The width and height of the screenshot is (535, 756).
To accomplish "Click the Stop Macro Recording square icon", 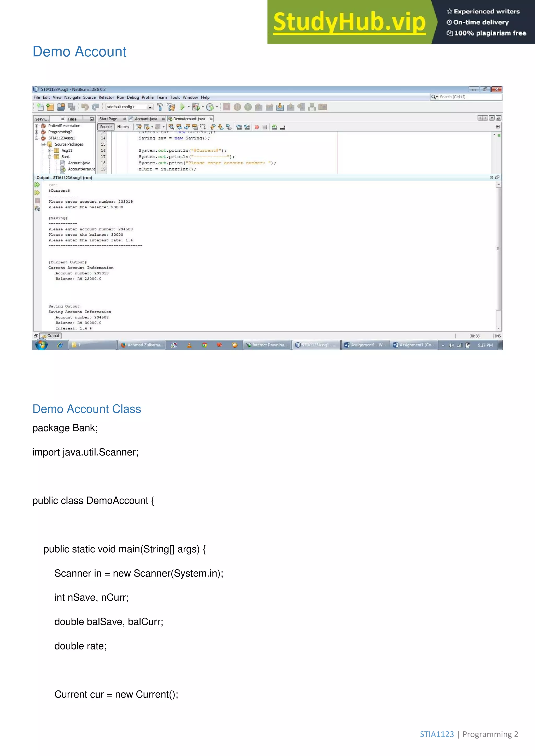I will tap(265, 127).
